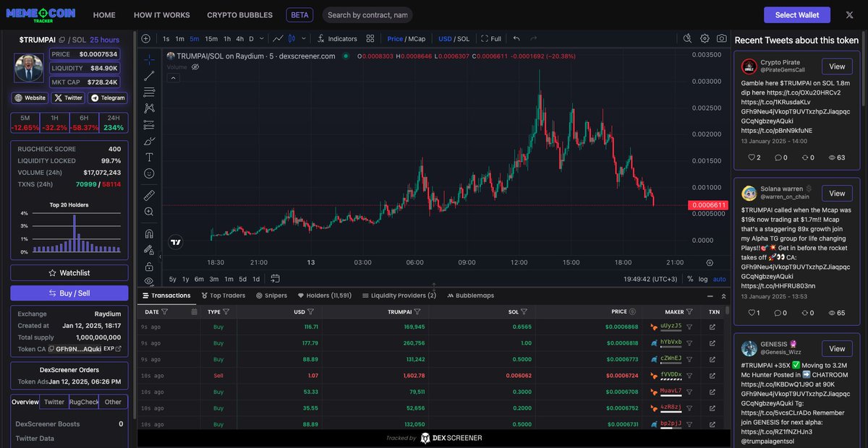Click the add symbol compare plus icon
The width and height of the screenshot is (868, 448).
146,38
